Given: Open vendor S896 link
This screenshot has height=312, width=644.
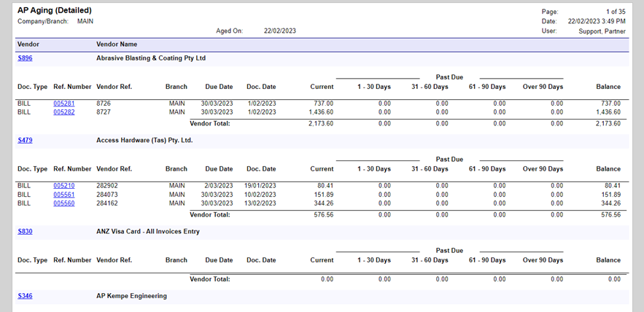Looking at the screenshot, I should pyautogui.click(x=25, y=58).
